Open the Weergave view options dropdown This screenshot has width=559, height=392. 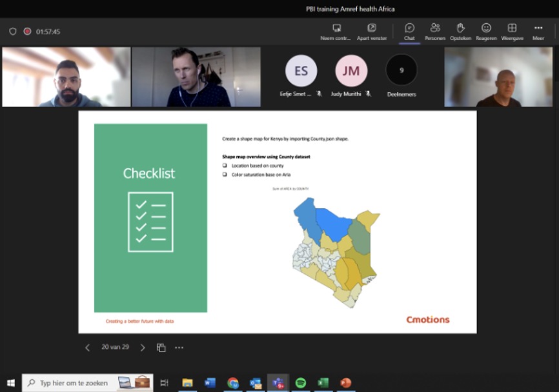[512, 31]
